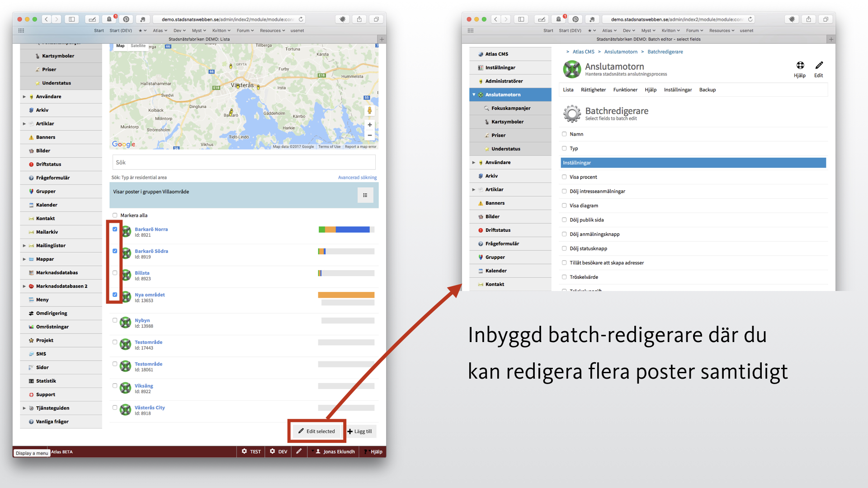Image resolution: width=868 pixels, height=488 pixels.
Task: Click the Street View pegman icon
Action: pyautogui.click(x=369, y=111)
